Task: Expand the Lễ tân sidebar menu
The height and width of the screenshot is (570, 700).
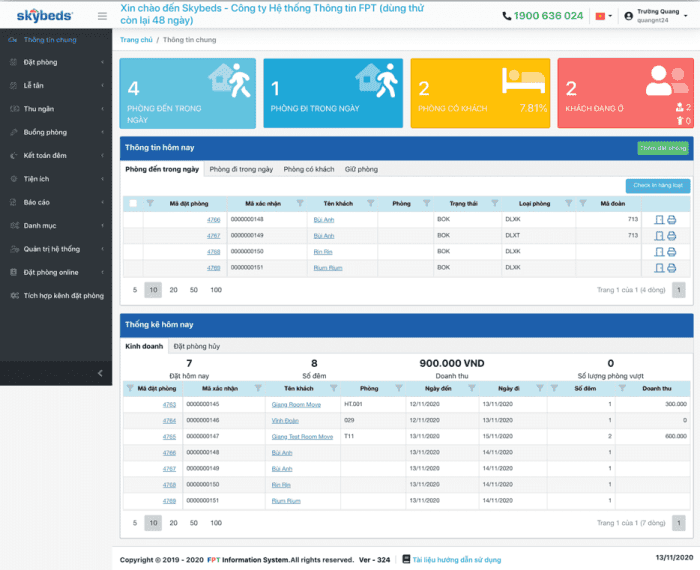Action: click(x=56, y=85)
